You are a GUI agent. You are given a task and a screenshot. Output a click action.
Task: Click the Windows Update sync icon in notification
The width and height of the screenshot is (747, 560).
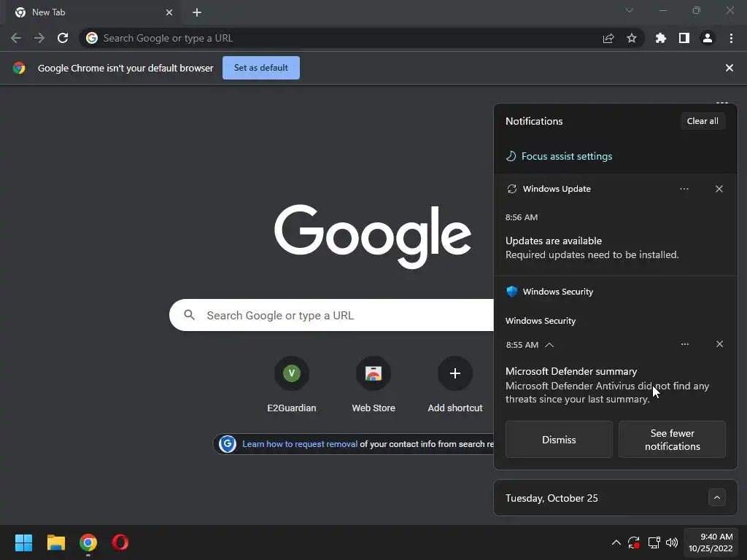click(x=512, y=189)
